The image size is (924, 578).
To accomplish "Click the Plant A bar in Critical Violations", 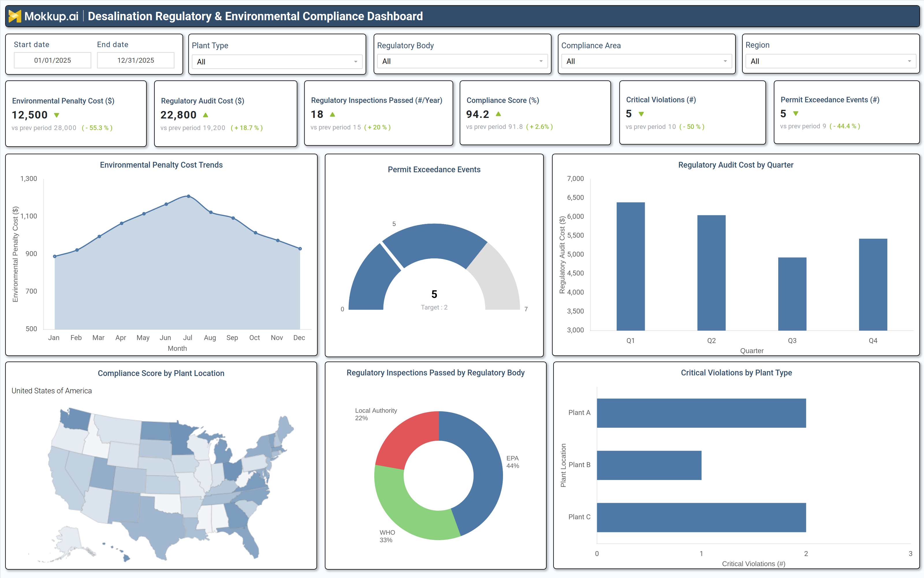I will pyautogui.click(x=701, y=413).
